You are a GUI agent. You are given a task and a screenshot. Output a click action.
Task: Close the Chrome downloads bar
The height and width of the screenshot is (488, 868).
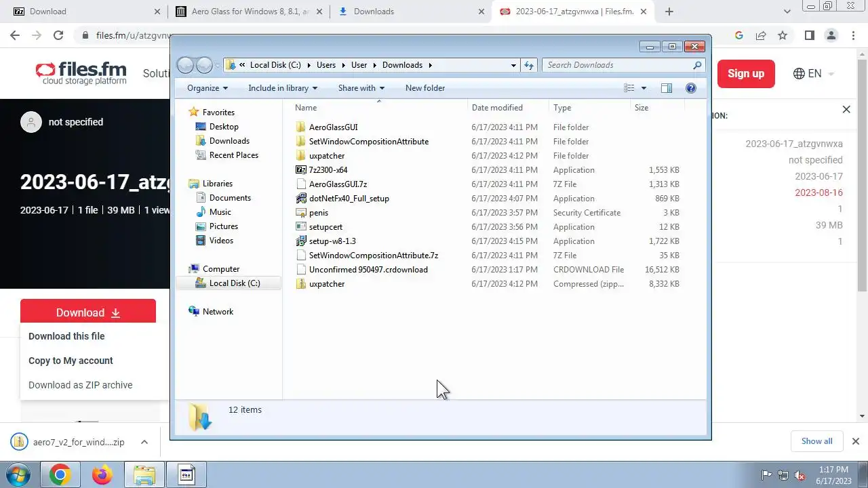click(x=855, y=441)
